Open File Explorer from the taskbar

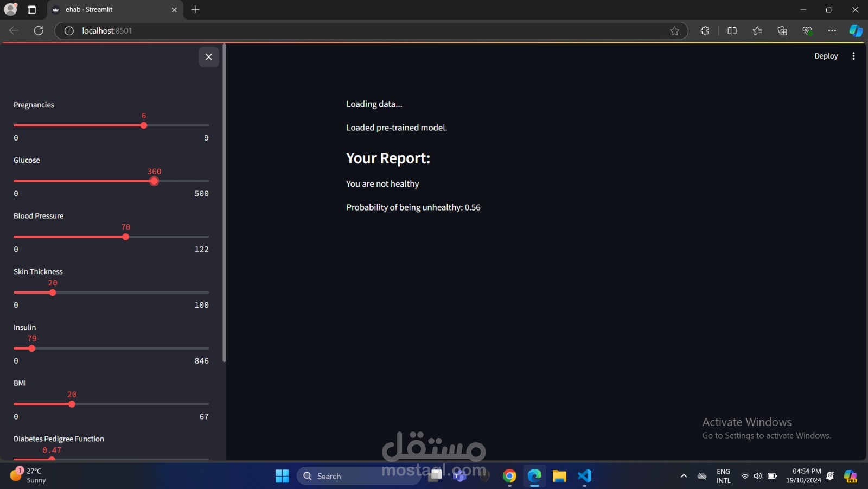[559, 476]
